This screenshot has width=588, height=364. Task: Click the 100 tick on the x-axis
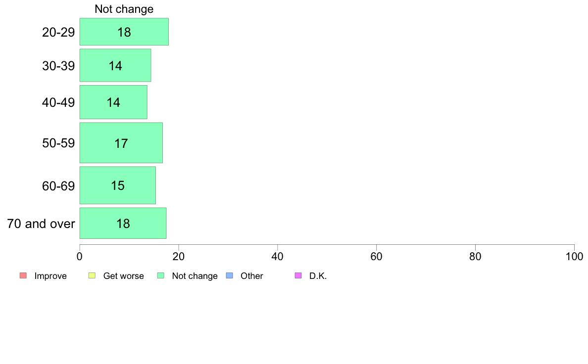coord(574,256)
